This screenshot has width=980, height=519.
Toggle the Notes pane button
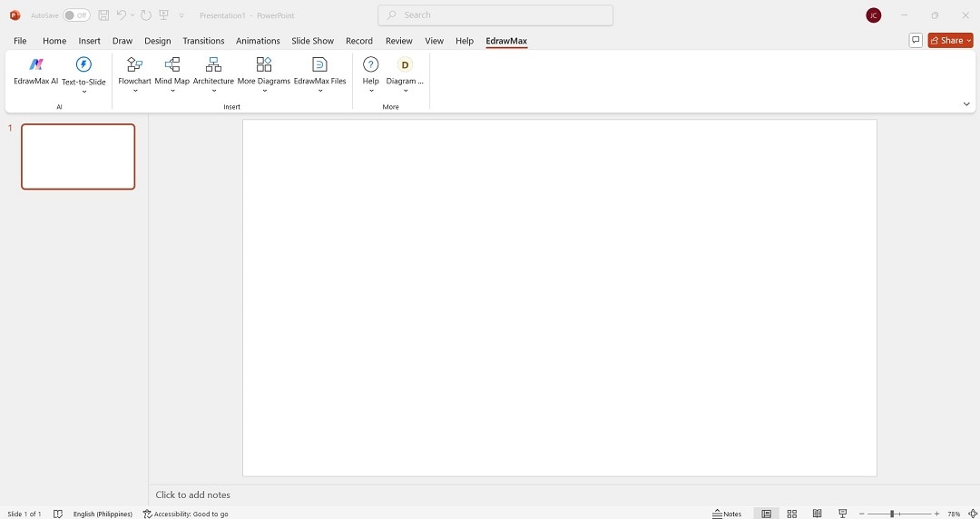click(727, 514)
